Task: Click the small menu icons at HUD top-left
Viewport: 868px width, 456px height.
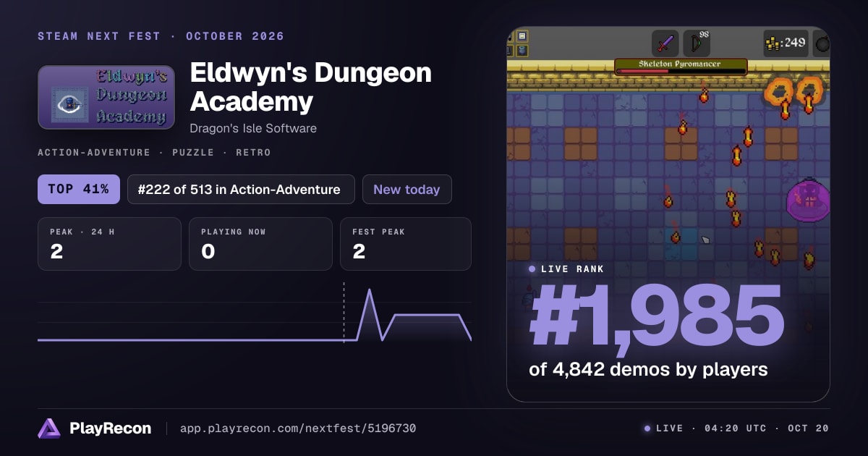Action: point(519,43)
